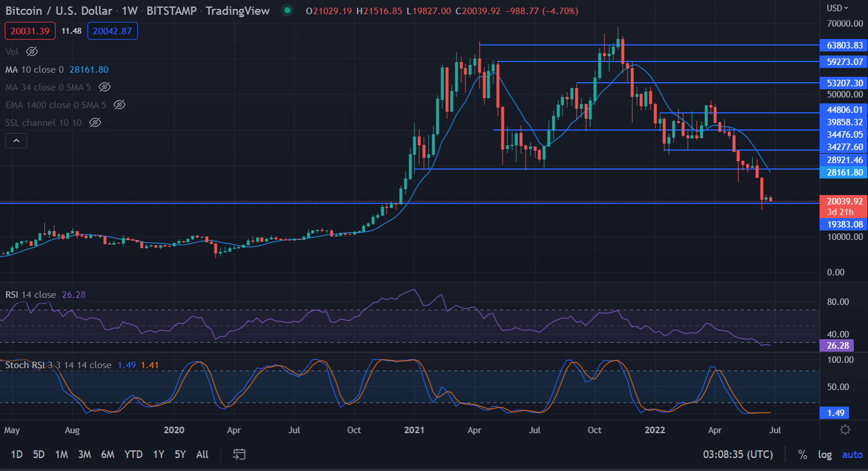Set time range to 5Y

[180, 454]
